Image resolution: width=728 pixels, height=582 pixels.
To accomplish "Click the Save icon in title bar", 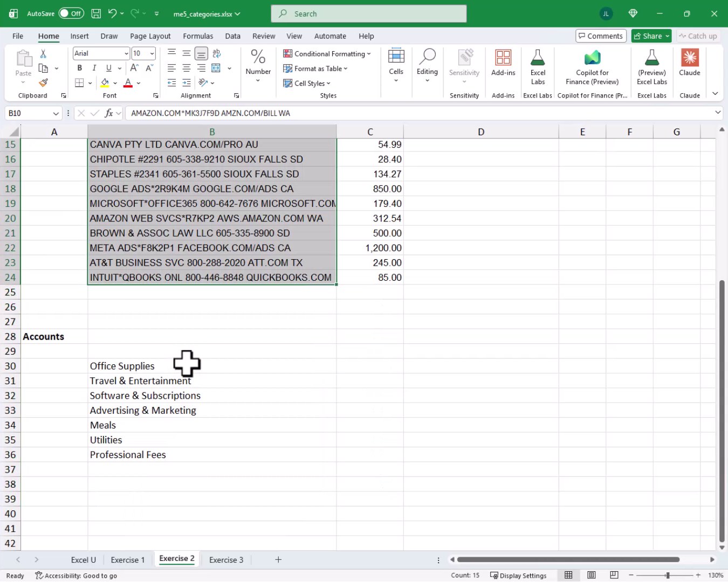I will [x=96, y=13].
